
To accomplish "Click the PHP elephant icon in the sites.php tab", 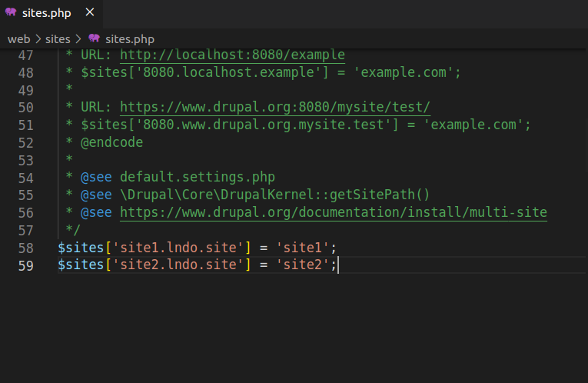I will click(12, 13).
